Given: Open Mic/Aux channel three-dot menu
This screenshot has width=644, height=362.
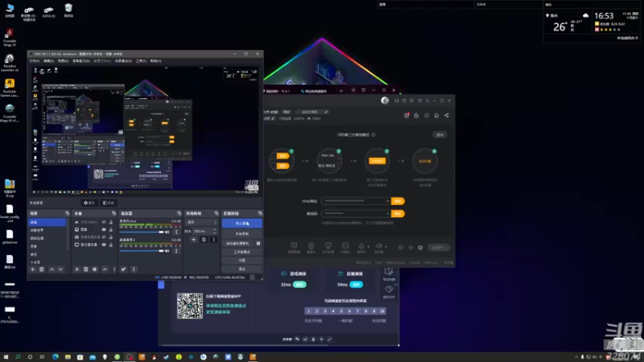Looking at the screenshot, I should (176, 232).
